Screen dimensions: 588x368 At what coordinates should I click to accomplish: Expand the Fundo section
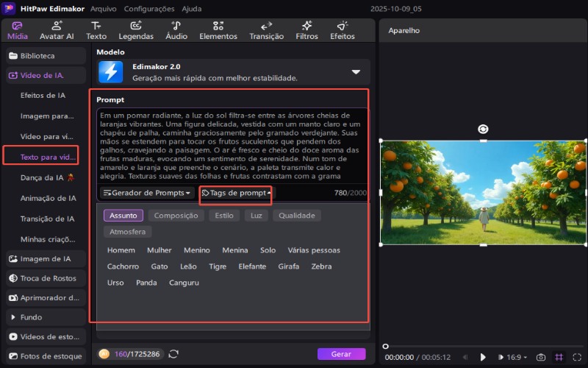pos(46,317)
